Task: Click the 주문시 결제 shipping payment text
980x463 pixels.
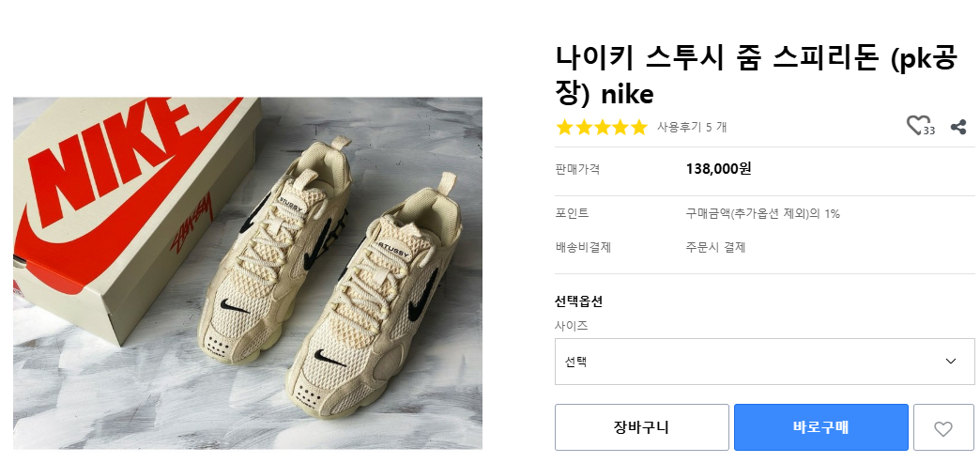Action: click(715, 247)
